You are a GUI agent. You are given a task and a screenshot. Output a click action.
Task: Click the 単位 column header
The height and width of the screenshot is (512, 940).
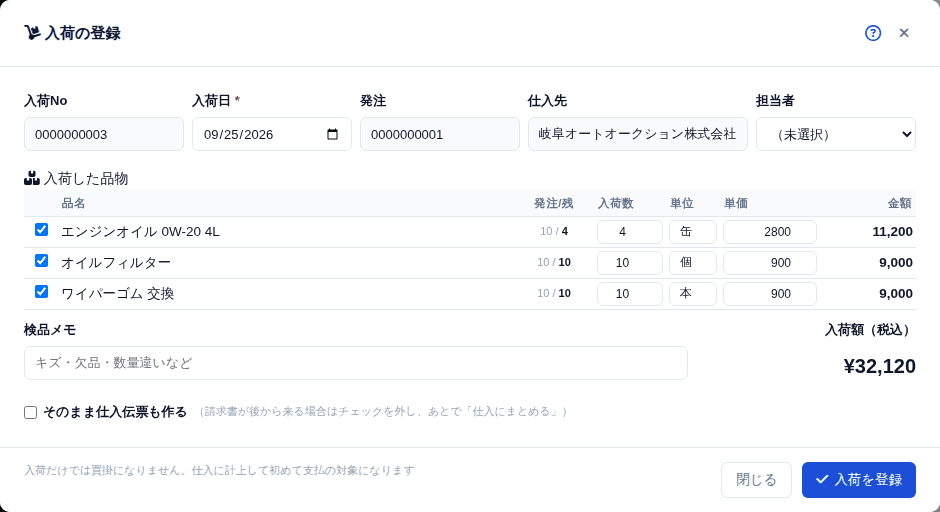click(682, 203)
